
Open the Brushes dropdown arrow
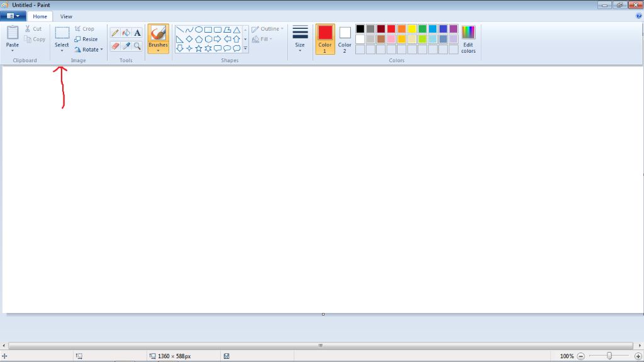click(x=158, y=51)
